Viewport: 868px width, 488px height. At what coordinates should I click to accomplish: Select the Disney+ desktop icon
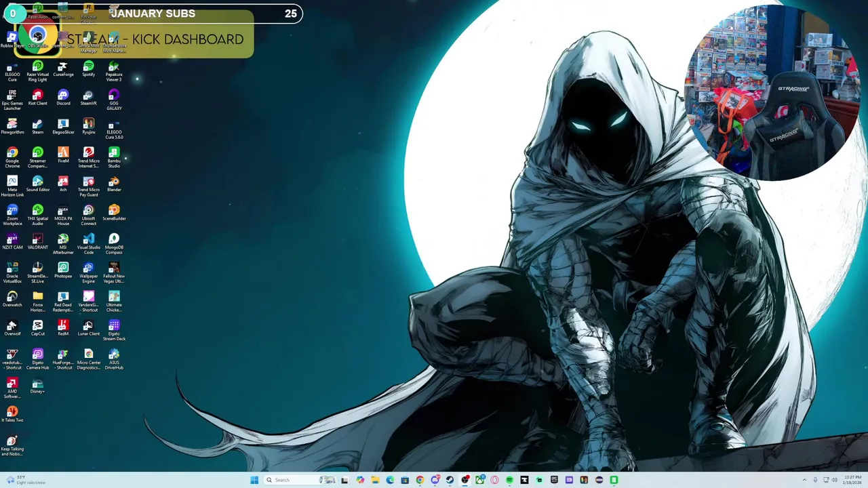(x=37, y=386)
